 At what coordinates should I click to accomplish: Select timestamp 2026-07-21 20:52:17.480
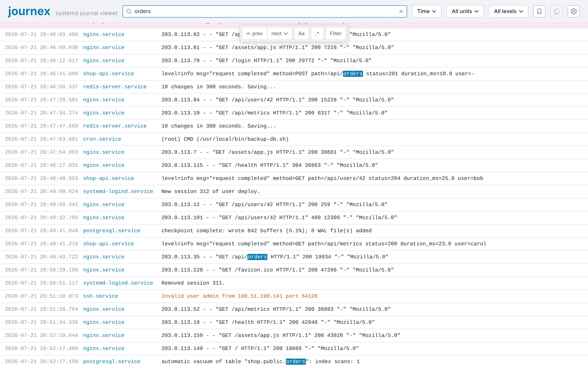(x=41, y=349)
